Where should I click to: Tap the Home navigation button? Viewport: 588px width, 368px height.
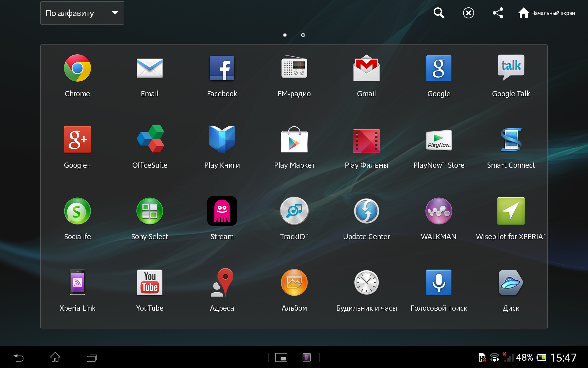point(55,357)
